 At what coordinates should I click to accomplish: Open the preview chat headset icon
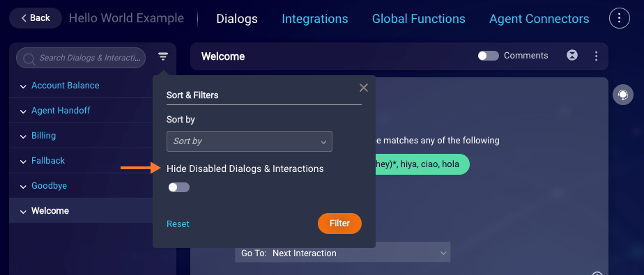point(623,95)
